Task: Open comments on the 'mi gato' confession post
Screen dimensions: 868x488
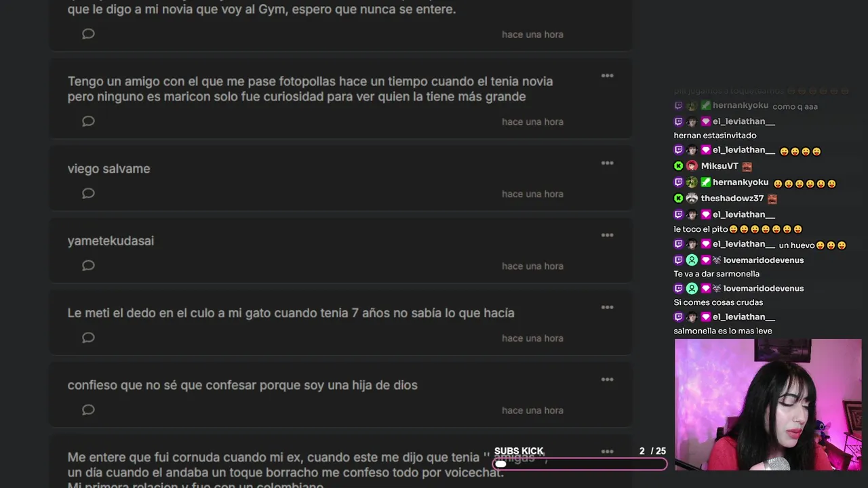Action: [88, 338]
